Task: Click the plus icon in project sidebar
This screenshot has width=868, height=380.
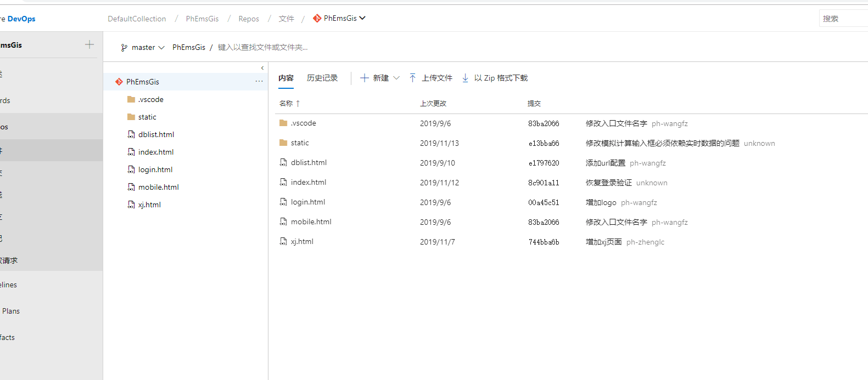Action: (89, 44)
